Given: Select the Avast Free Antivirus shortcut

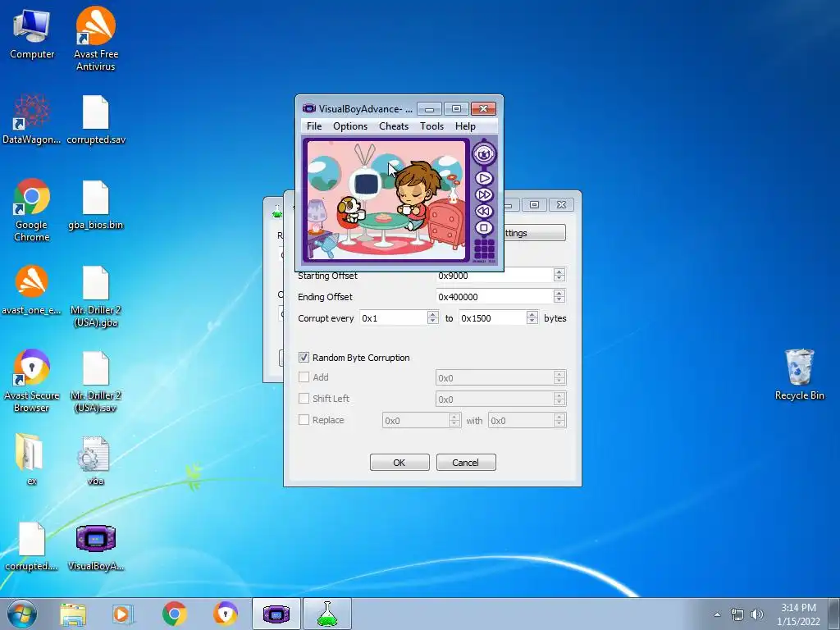Looking at the screenshot, I should coord(96,39).
